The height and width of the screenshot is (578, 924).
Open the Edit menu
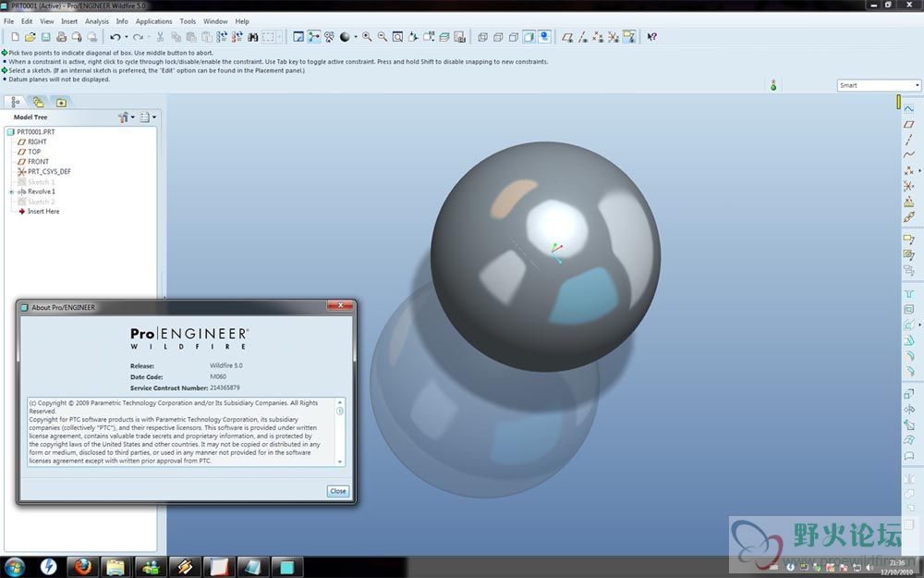(x=27, y=21)
